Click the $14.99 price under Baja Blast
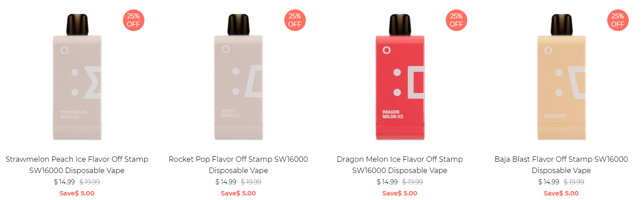This screenshot has height=200, width=644. tap(548, 182)
